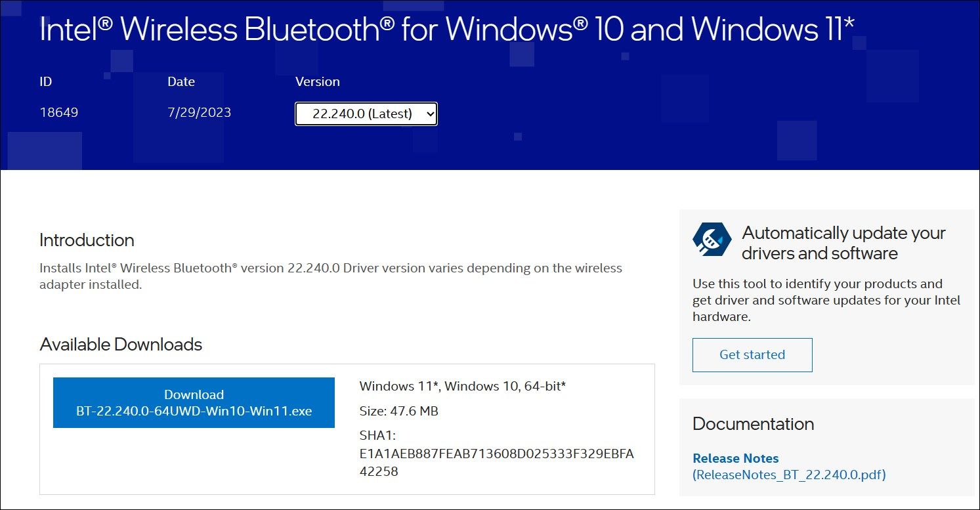Click the Available Downloads heading

coord(121,344)
